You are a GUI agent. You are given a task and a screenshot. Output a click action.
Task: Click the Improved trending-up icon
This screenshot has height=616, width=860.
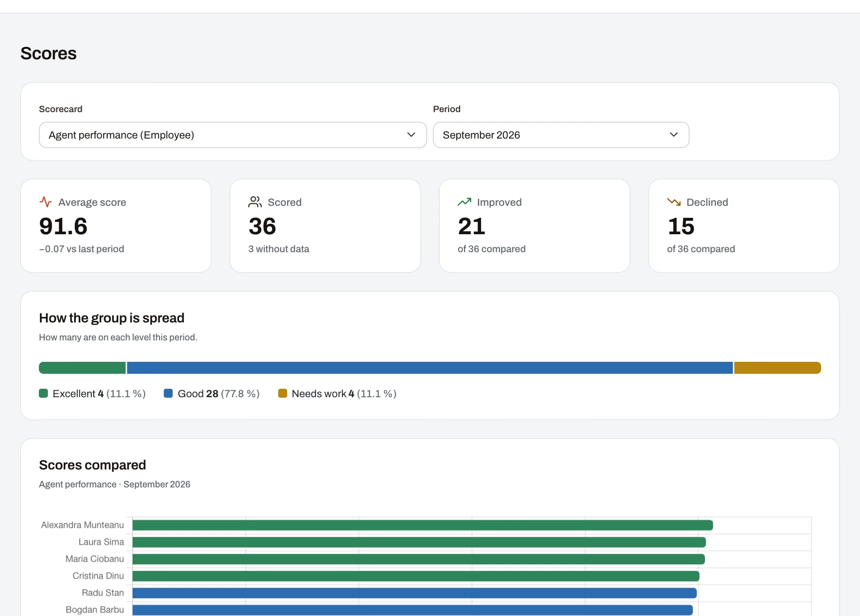point(464,202)
